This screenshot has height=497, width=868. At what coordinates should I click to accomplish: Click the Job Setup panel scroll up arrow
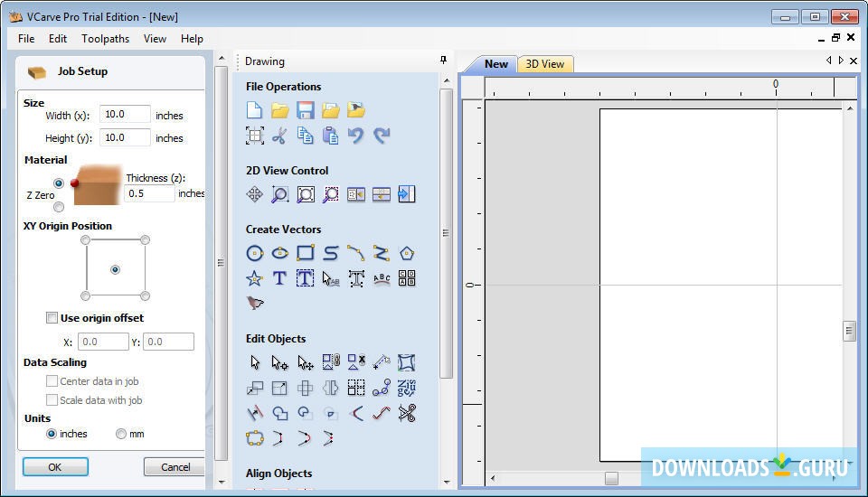[222, 58]
